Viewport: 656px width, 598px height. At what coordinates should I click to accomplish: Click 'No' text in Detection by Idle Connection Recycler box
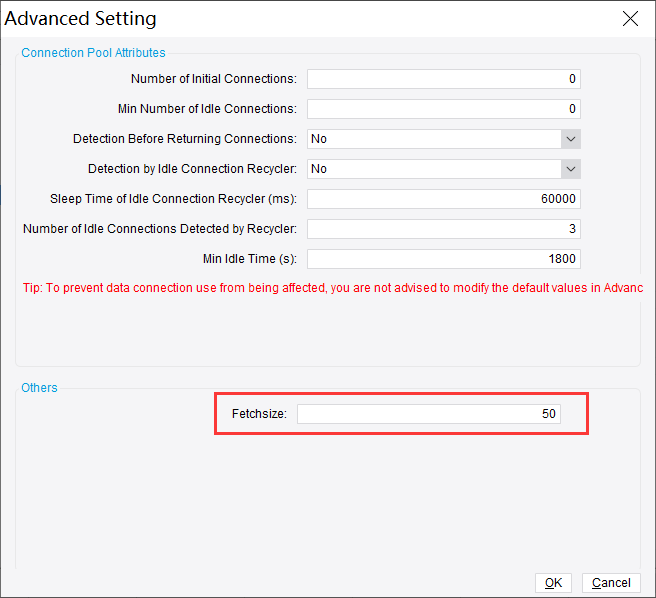click(x=319, y=169)
